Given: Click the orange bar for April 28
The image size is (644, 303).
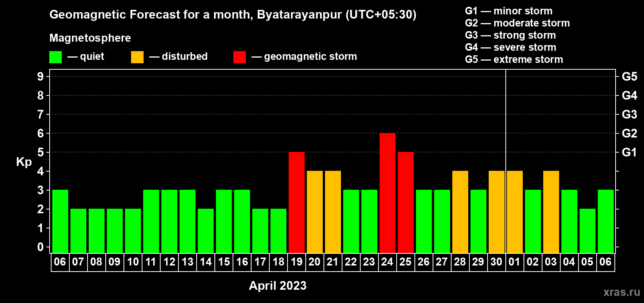Looking at the screenshot, I should pos(460,212).
